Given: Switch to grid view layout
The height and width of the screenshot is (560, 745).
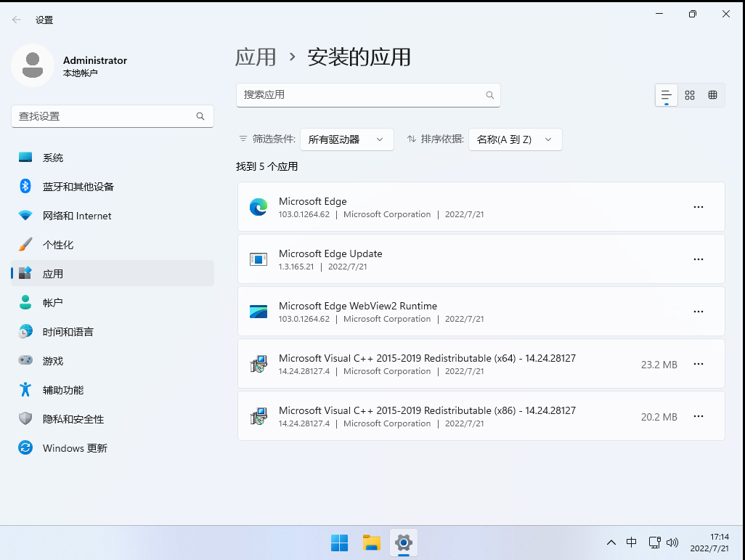Looking at the screenshot, I should click(690, 95).
